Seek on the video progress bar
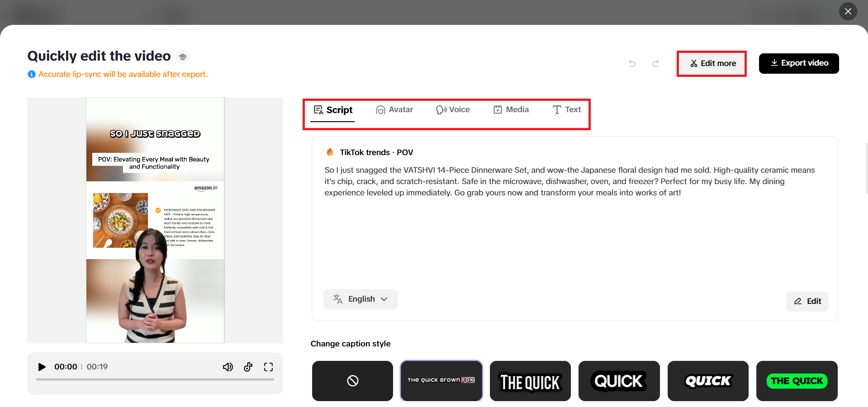Viewport: 868px width, 407px height. click(155, 379)
